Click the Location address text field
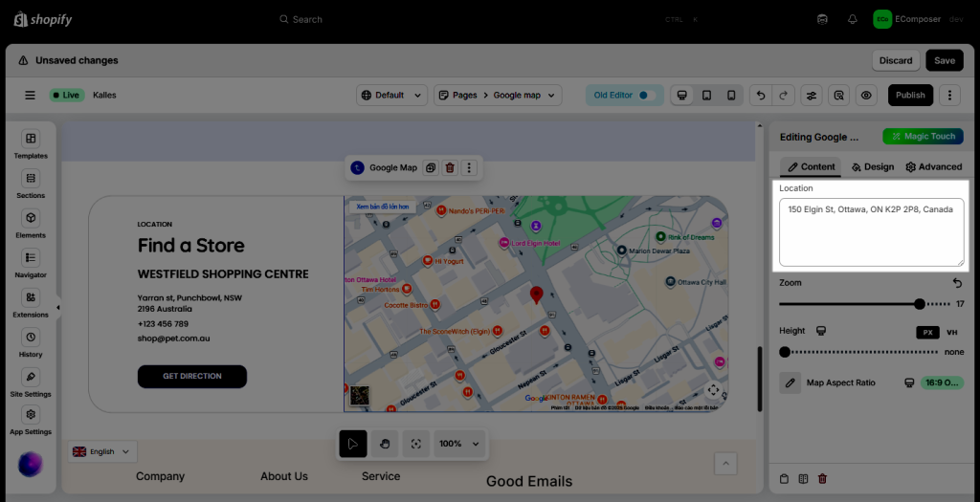Image resolution: width=980 pixels, height=502 pixels. tap(871, 232)
